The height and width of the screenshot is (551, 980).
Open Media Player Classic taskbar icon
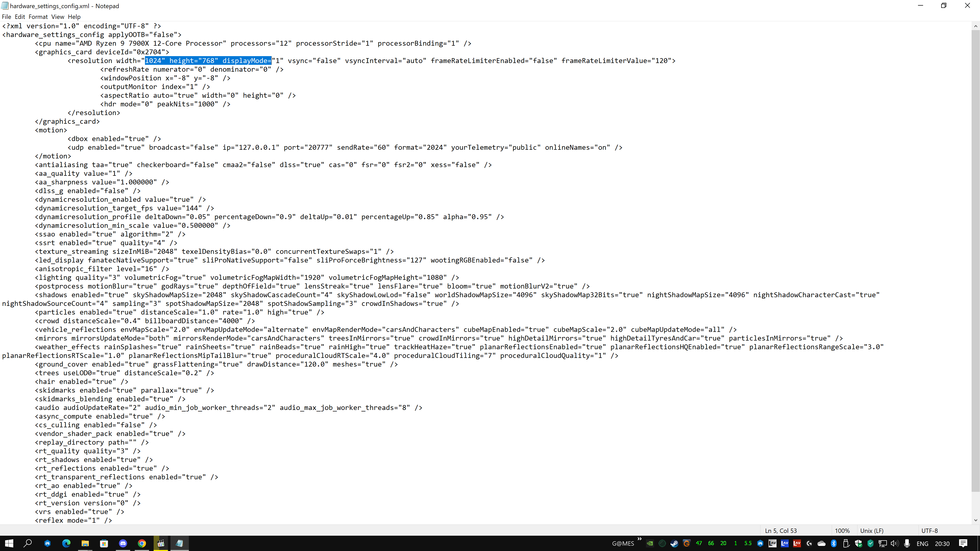point(161,543)
